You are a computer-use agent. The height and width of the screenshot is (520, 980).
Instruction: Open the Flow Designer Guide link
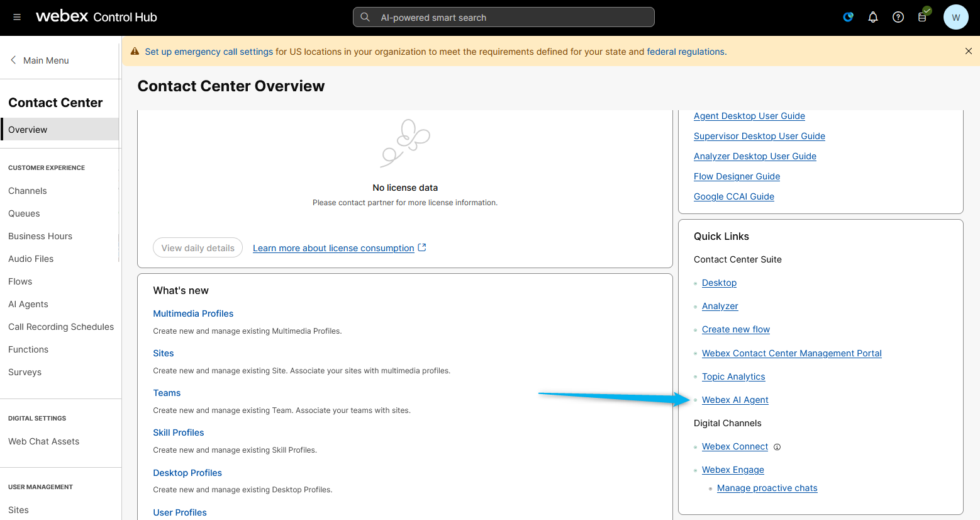(x=737, y=176)
